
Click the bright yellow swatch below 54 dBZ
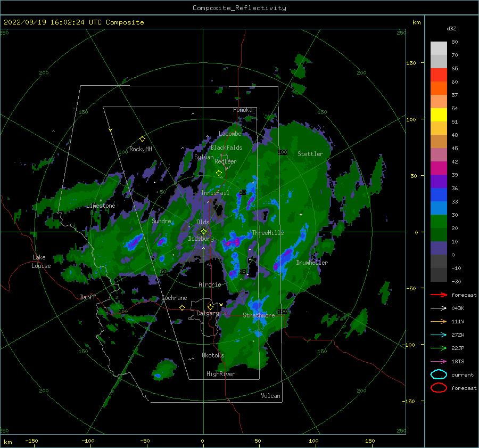point(439,115)
